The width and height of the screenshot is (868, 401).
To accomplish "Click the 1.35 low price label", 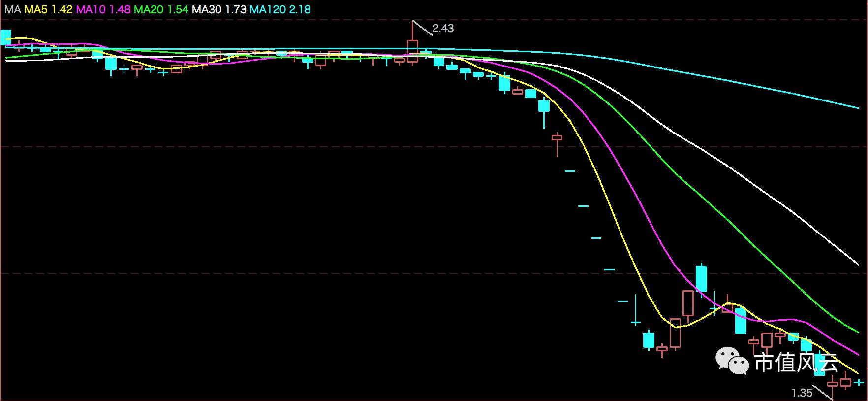I will click(802, 393).
